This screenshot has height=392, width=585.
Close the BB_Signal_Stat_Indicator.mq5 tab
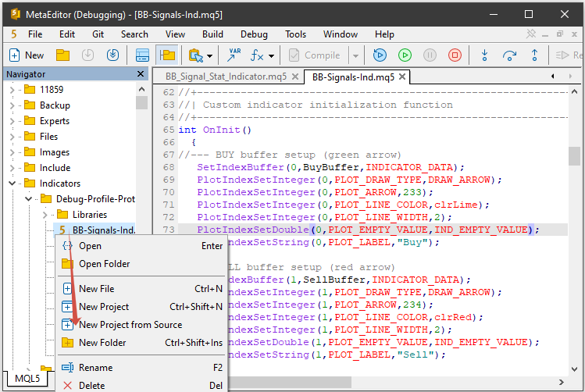pos(295,77)
